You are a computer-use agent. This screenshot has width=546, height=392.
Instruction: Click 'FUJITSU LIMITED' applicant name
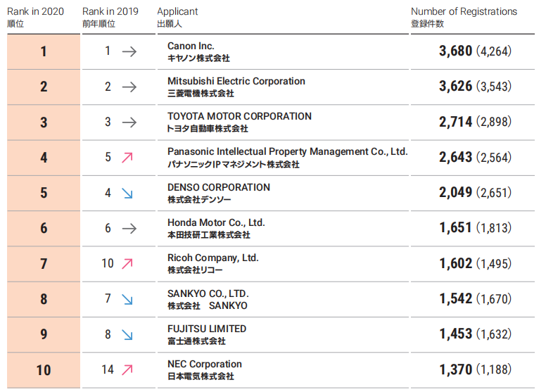click(x=207, y=329)
